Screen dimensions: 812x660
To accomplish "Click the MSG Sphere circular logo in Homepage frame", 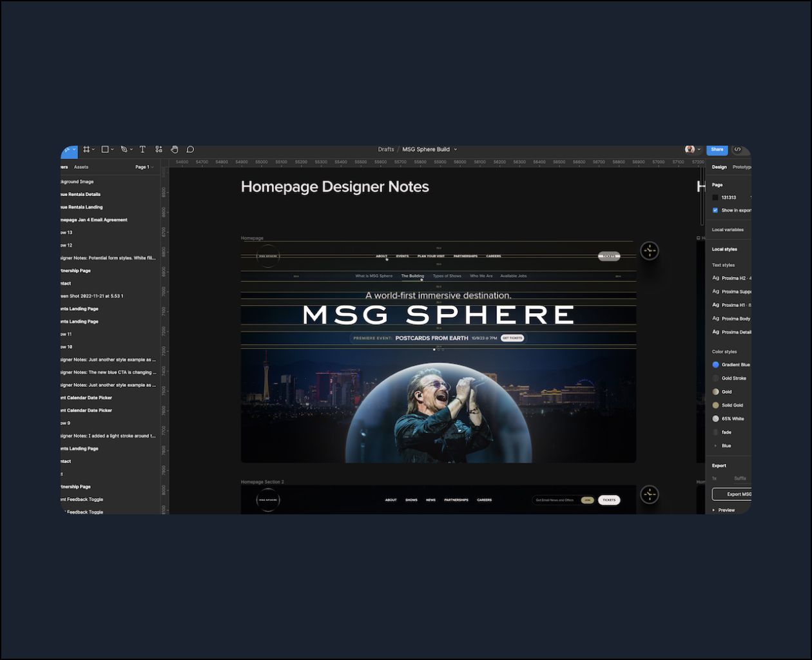I will tap(268, 256).
